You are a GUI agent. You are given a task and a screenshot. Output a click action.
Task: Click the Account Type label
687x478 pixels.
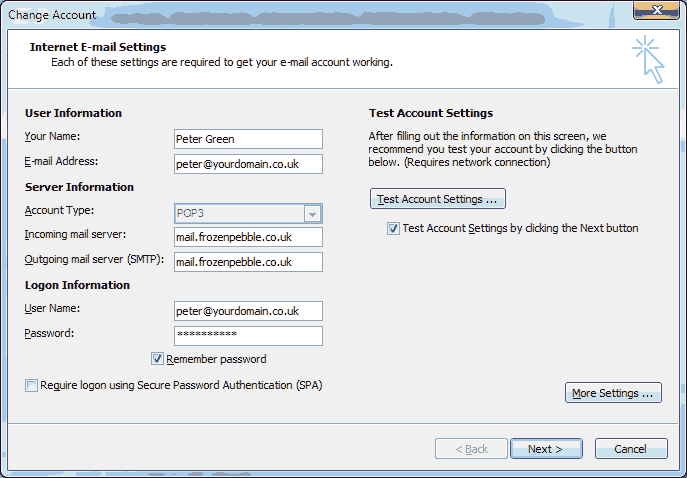pyautogui.click(x=59, y=210)
